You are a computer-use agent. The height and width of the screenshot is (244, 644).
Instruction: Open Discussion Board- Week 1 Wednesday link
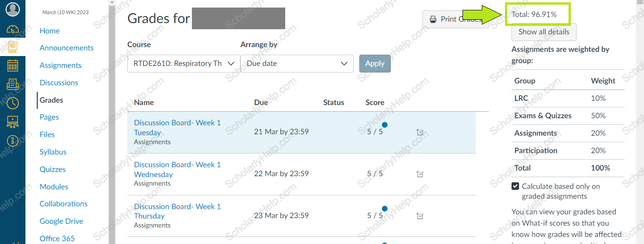(x=177, y=169)
